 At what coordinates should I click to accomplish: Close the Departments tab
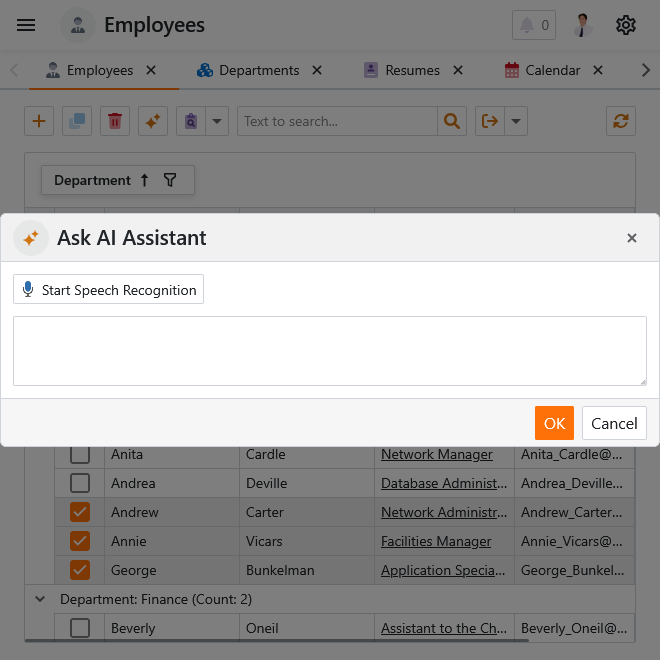[317, 70]
